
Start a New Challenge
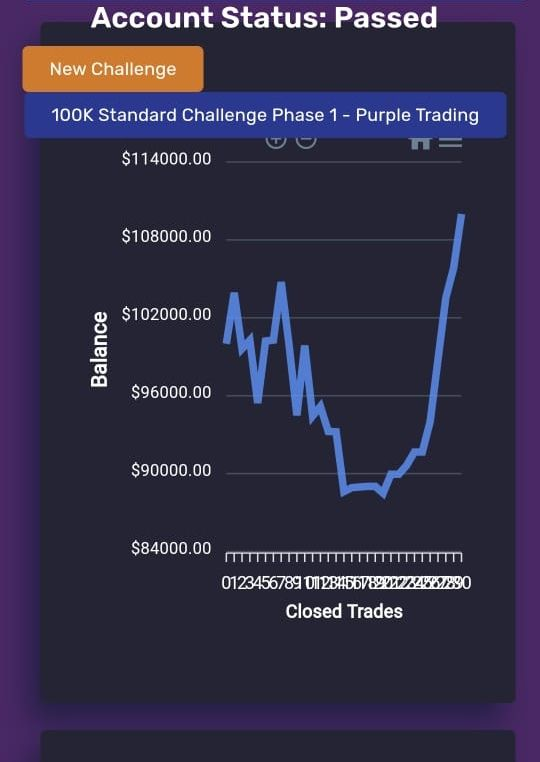click(113, 69)
